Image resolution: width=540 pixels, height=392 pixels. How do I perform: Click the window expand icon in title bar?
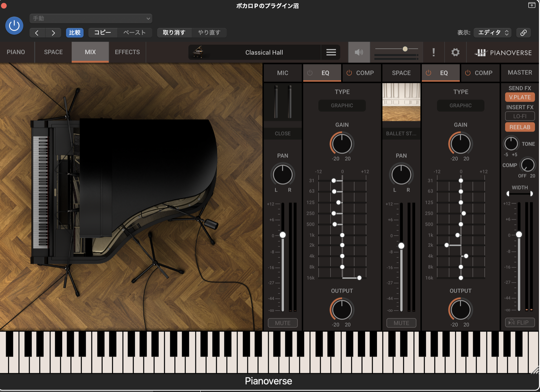[x=532, y=5]
